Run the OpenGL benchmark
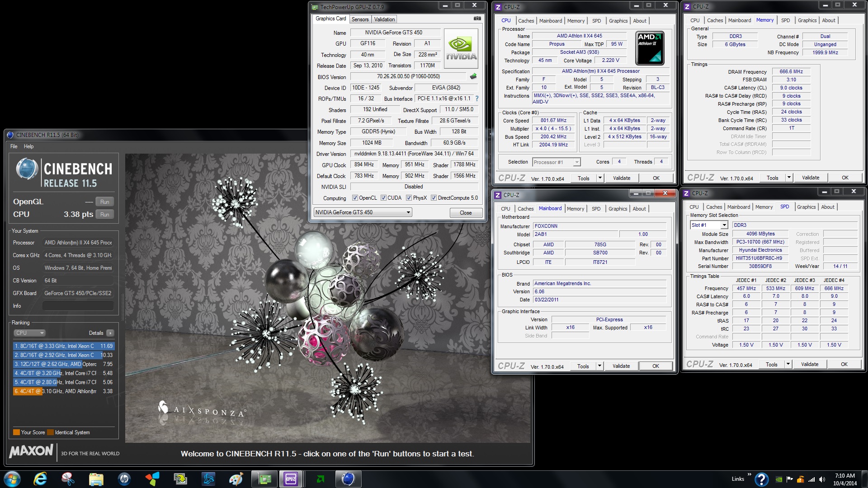The width and height of the screenshot is (868, 488). (105, 202)
